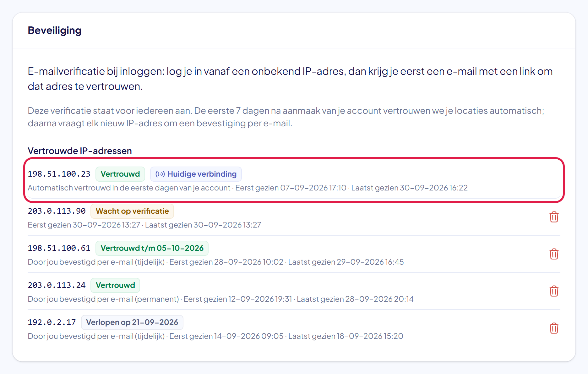Click the Vertrouwd t/m 05-10-2026 badge
588x374 pixels.
click(152, 248)
